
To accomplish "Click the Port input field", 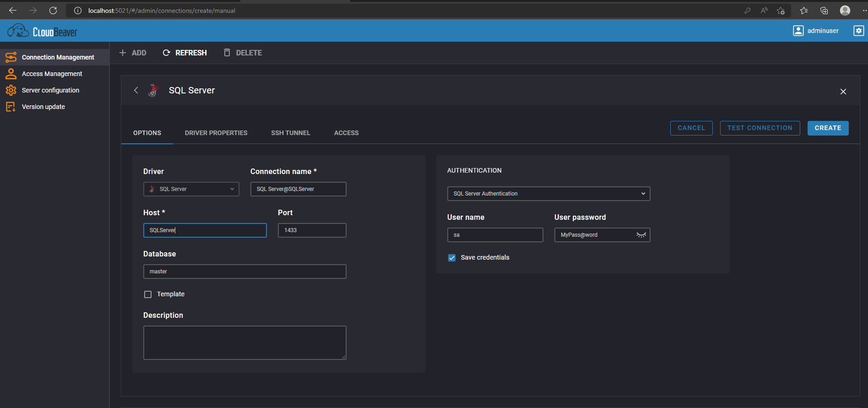I will tap(312, 230).
